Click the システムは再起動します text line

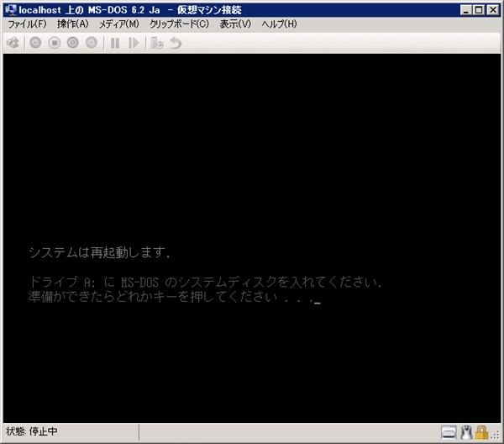(100, 252)
